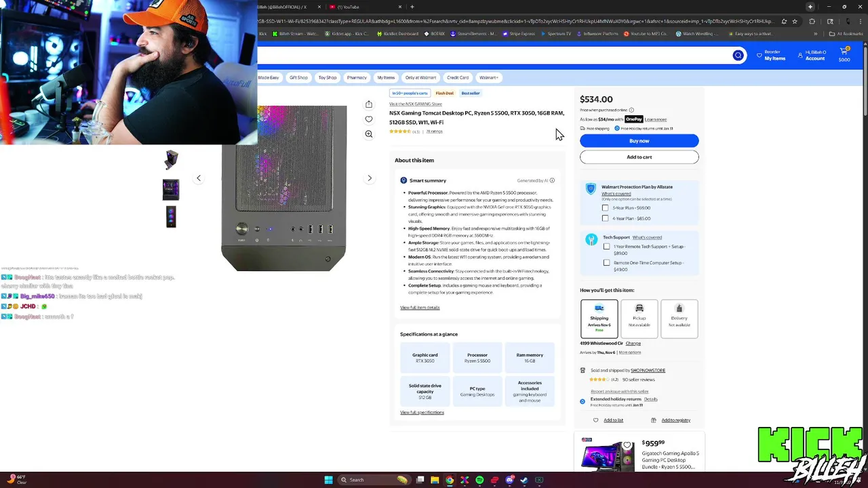This screenshot has width=868, height=488.
Task: Click the Walmart search magnifier button
Action: point(738,56)
